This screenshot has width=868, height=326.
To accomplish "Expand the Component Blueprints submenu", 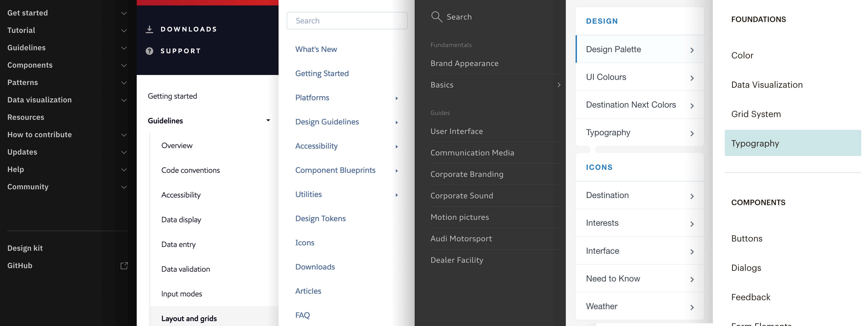I will coord(397,171).
